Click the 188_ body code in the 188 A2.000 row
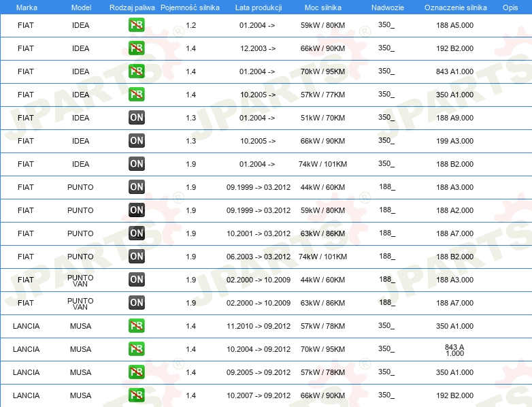Viewport: 532px width, 407px height. (387, 210)
